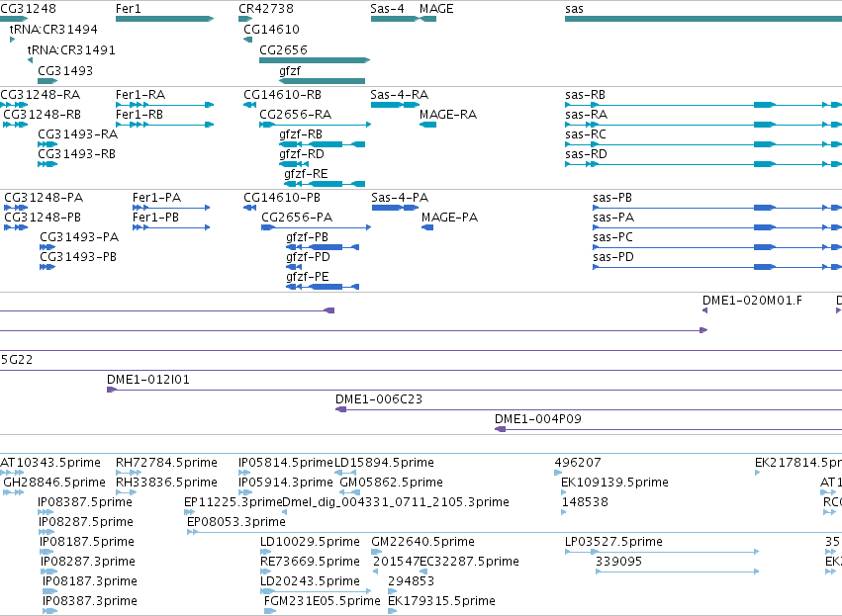Image resolution: width=842 pixels, height=616 pixels.
Task: Click the MAGE gene label
Action: tap(436, 9)
